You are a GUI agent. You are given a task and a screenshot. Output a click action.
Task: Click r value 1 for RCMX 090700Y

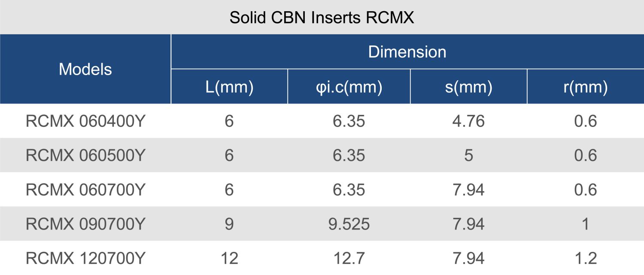(x=585, y=224)
